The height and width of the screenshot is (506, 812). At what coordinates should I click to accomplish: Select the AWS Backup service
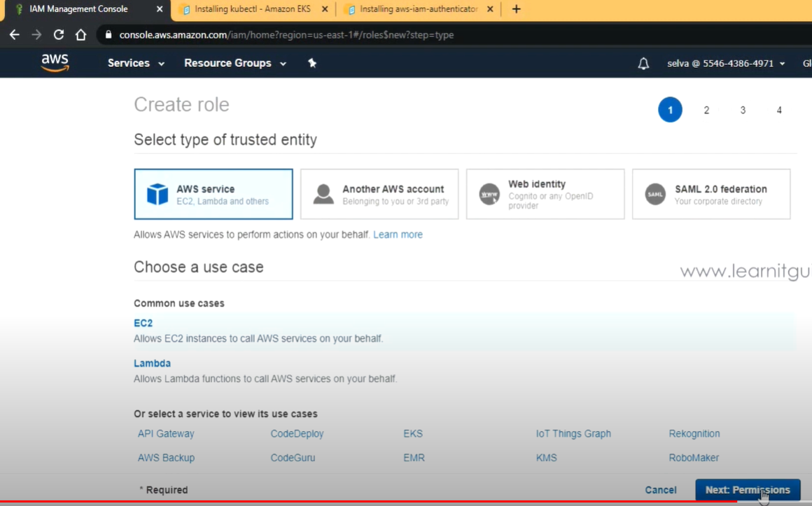(166, 458)
